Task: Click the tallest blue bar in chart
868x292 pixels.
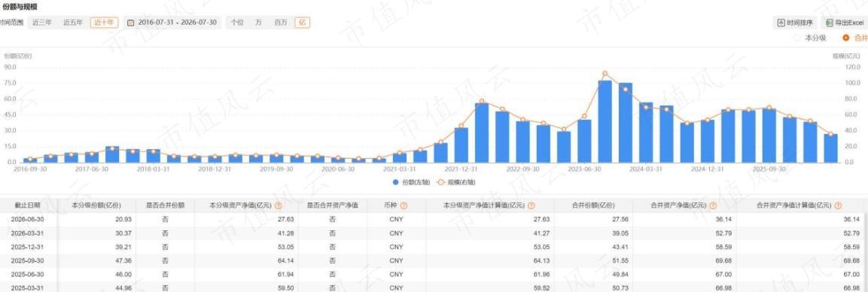Action: 605,121
